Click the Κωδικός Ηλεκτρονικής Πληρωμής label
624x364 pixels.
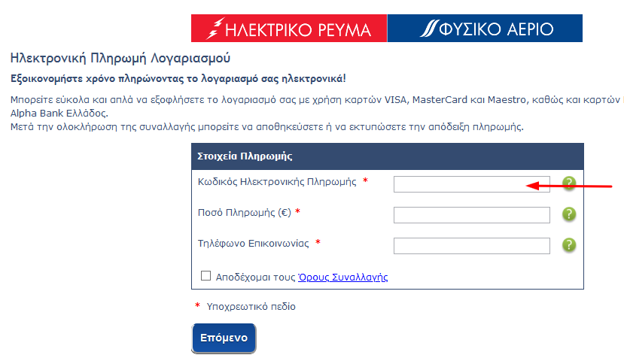tap(277, 182)
